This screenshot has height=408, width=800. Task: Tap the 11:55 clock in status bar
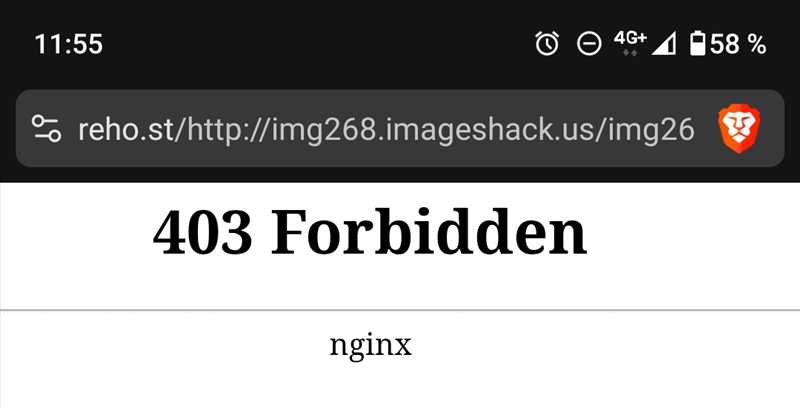tap(68, 44)
